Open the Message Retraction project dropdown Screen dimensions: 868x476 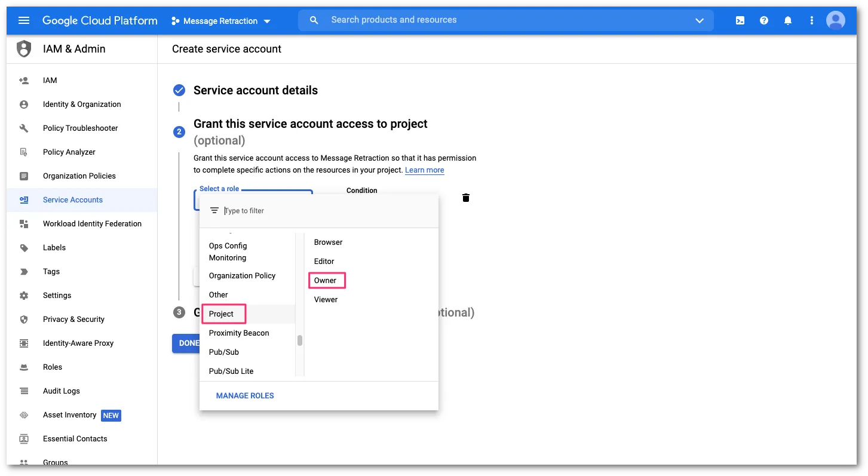pyautogui.click(x=221, y=20)
